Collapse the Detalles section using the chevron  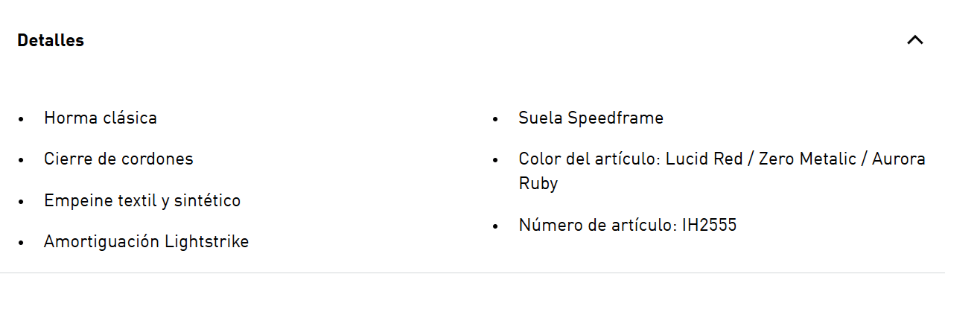pos(915,40)
